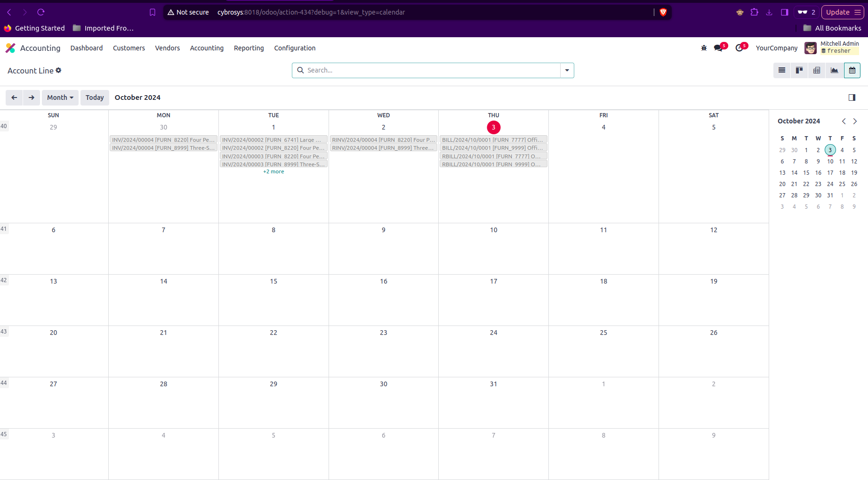
Task: Switch to the pivot table view
Action: click(x=817, y=71)
